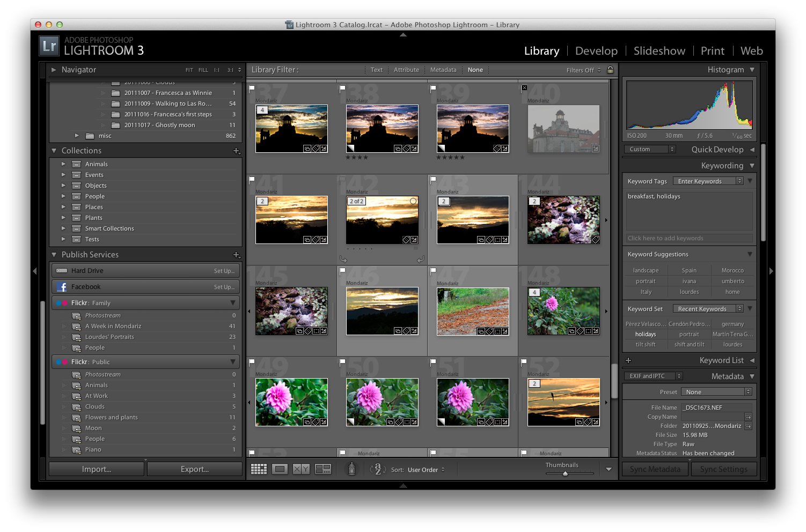806x532 pixels.
Task: Select Metadata in Library Filter bar
Action: click(x=443, y=70)
